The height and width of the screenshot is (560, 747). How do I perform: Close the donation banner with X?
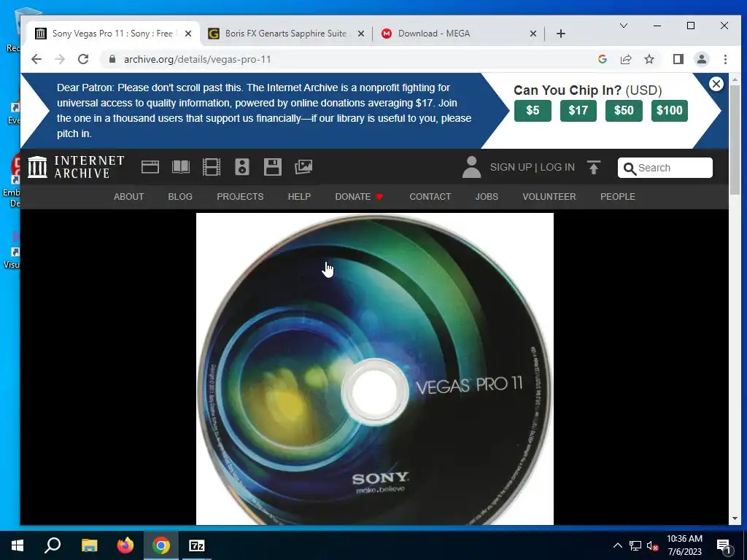716,84
